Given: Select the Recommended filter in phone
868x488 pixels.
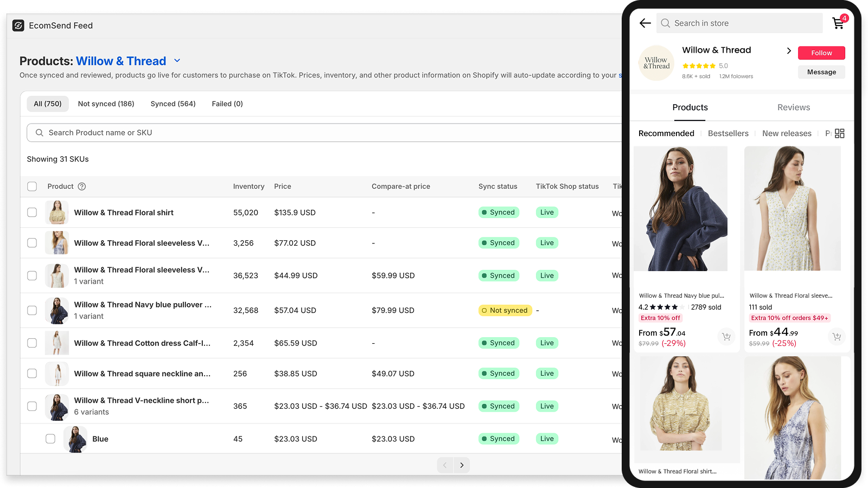Looking at the screenshot, I should pyautogui.click(x=666, y=133).
